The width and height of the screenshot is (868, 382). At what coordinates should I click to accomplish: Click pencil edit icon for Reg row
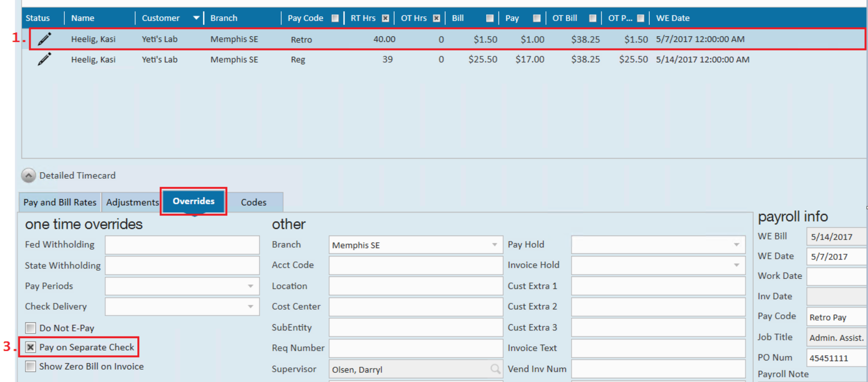click(44, 59)
